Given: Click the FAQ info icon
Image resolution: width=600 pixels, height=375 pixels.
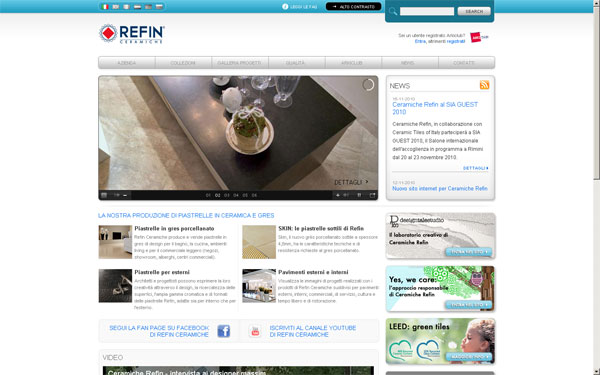Looking at the screenshot, I should (x=285, y=7).
